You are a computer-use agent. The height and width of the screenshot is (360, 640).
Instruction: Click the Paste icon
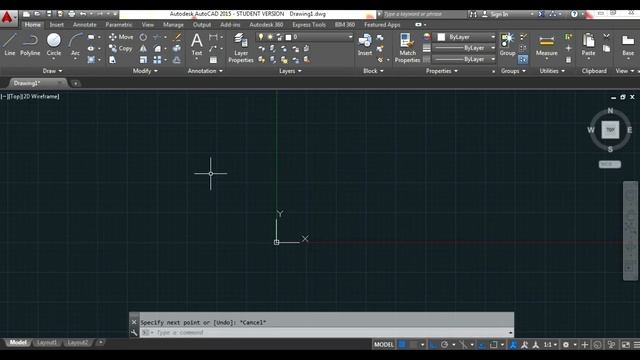pyautogui.click(x=588, y=44)
